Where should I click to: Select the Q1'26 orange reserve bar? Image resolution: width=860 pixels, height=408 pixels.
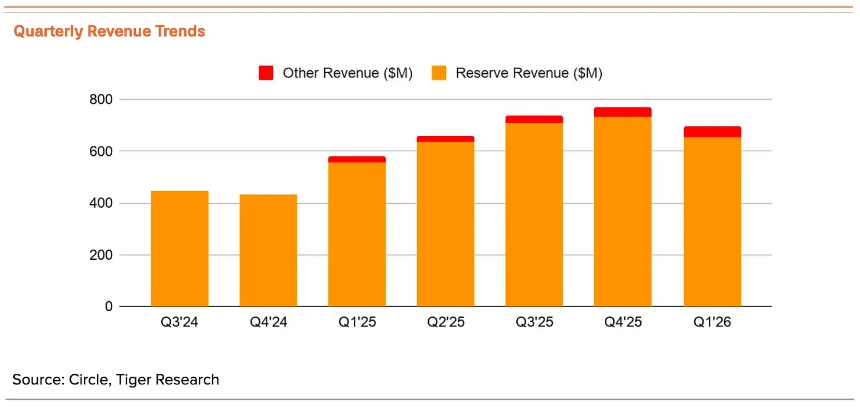pyautogui.click(x=712, y=222)
